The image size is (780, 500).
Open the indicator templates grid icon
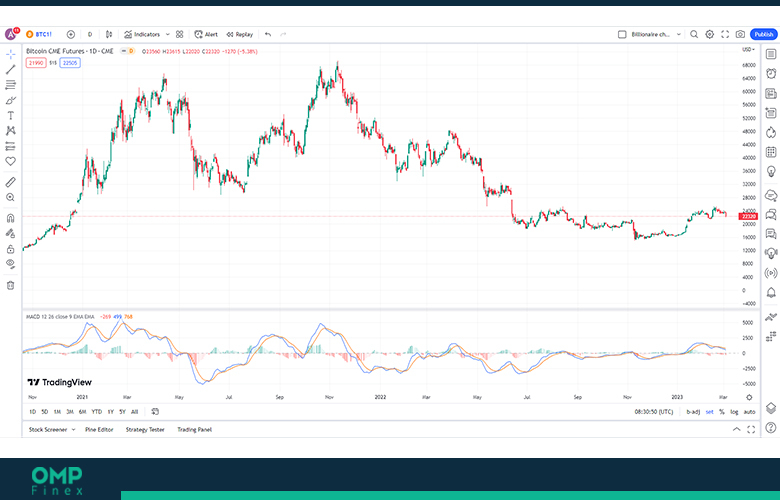180,34
